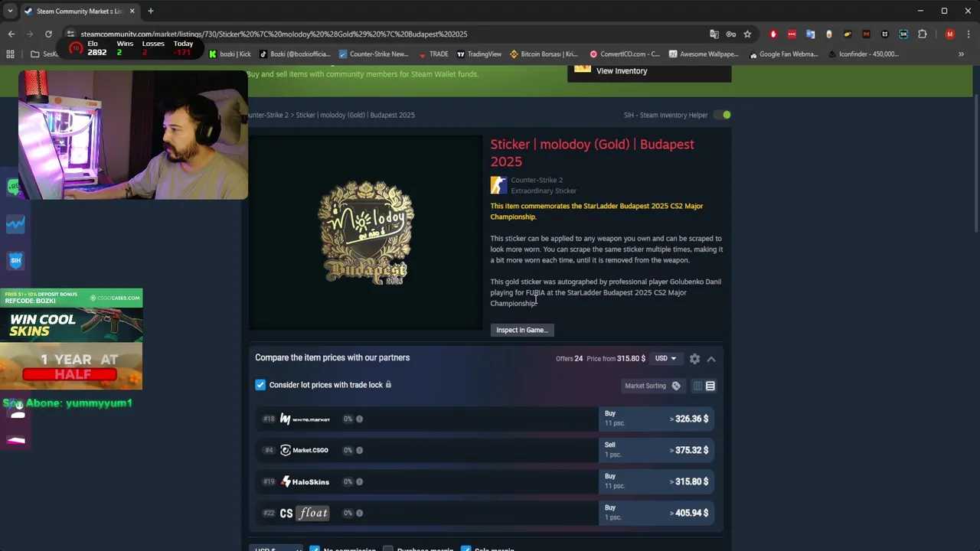Screen dimensions: 980x551
Task: Click the Counter-Strike 2 breadcrumb link
Action: 268,115
